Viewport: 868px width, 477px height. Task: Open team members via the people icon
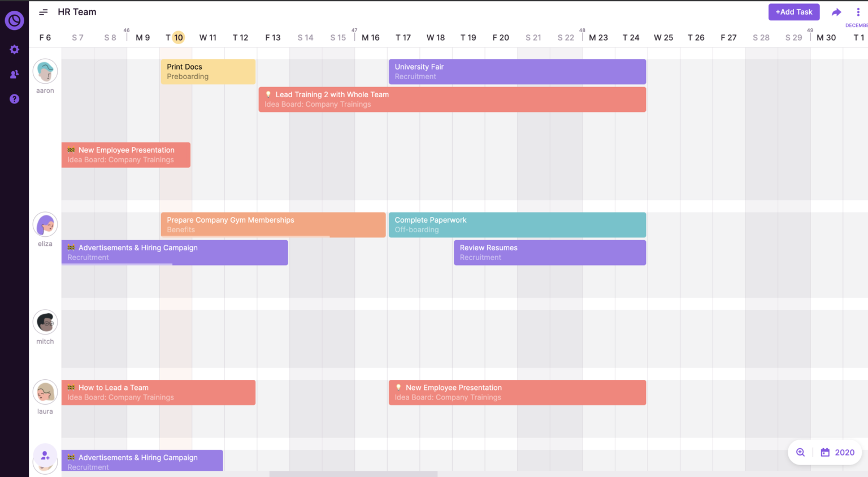(14, 74)
